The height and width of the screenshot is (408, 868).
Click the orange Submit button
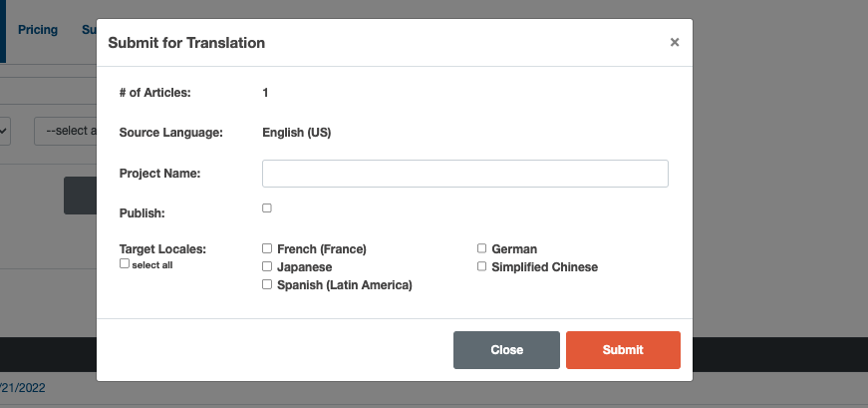point(623,350)
